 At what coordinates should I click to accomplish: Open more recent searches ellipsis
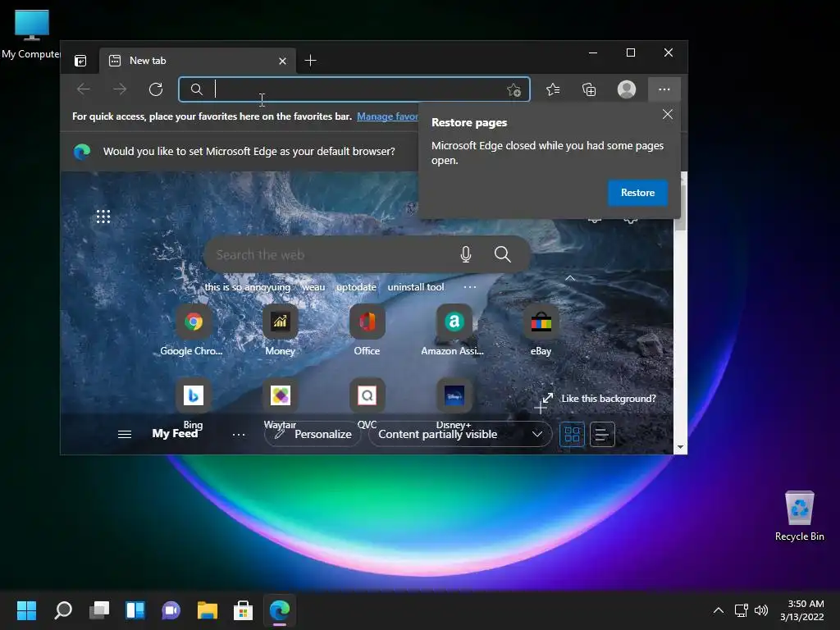click(x=470, y=287)
